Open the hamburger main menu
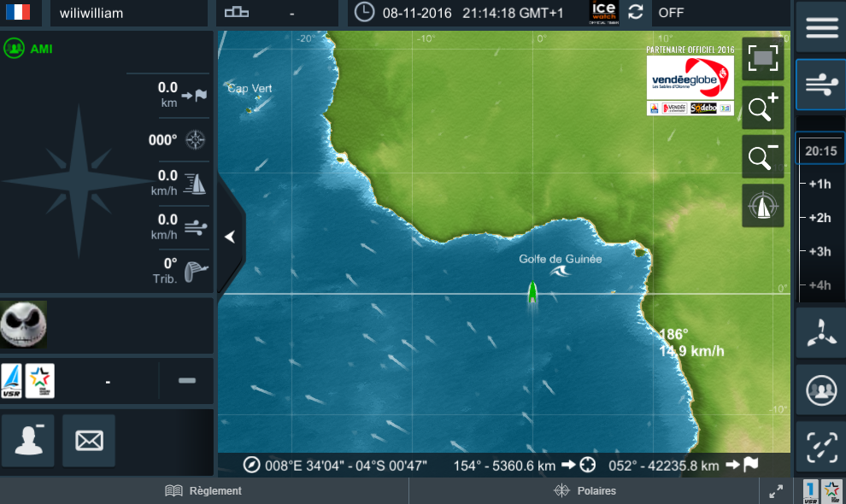The width and height of the screenshot is (846, 504). [821, 27]
